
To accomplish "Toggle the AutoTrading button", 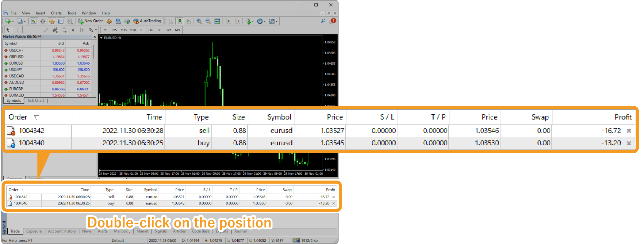I will [x=147, y=21].
